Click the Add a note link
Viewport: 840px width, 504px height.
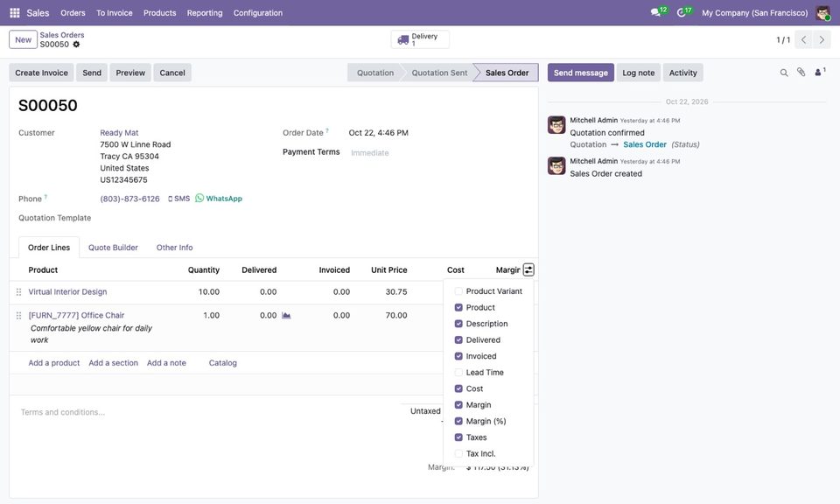coord(166,363)
